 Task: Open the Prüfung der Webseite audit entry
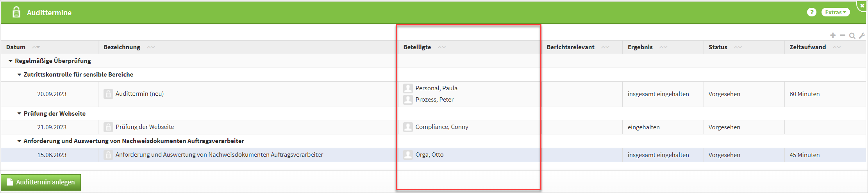click(145, 127)
